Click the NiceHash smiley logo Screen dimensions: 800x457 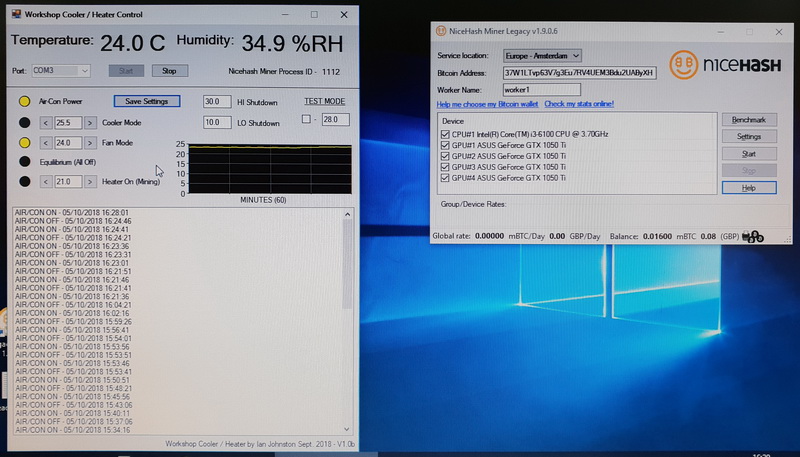click(683, 66)
